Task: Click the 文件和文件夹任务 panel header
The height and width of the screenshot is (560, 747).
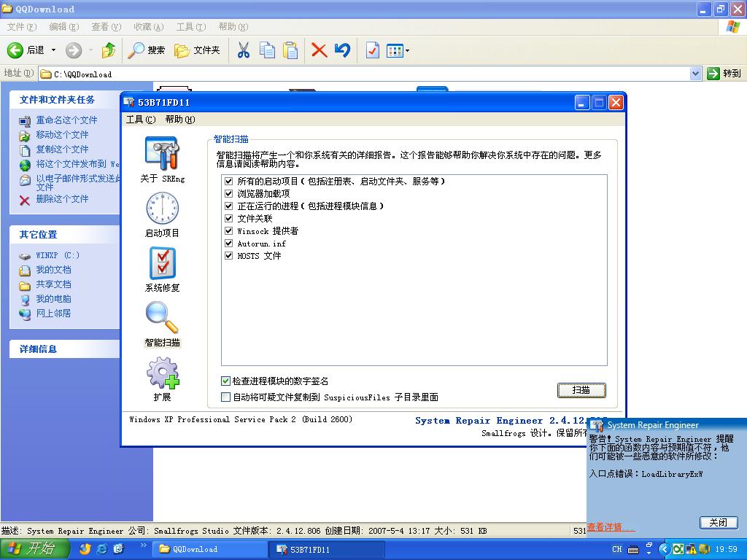Action: click(65, 99)
